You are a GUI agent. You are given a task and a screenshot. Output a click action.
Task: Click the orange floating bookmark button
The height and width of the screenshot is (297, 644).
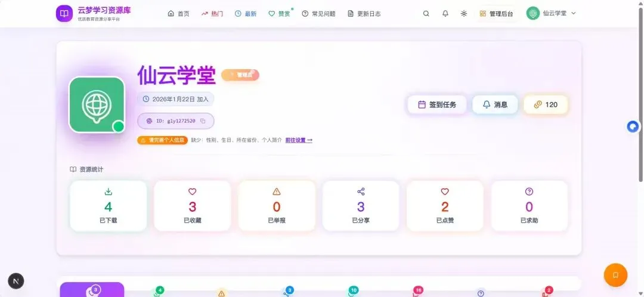pos(615,275)
